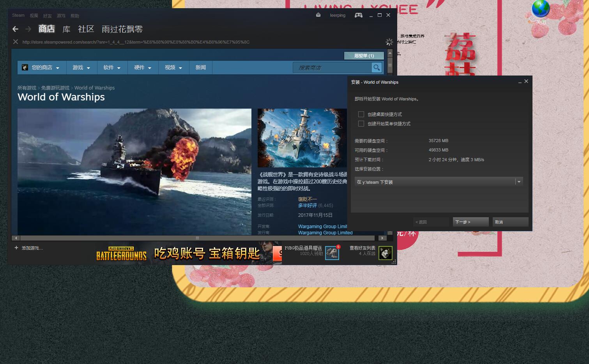This screenshot has height=364, width=589.
Task: Click the 取消 button in install dialog
Action: (x=511, y=222)
